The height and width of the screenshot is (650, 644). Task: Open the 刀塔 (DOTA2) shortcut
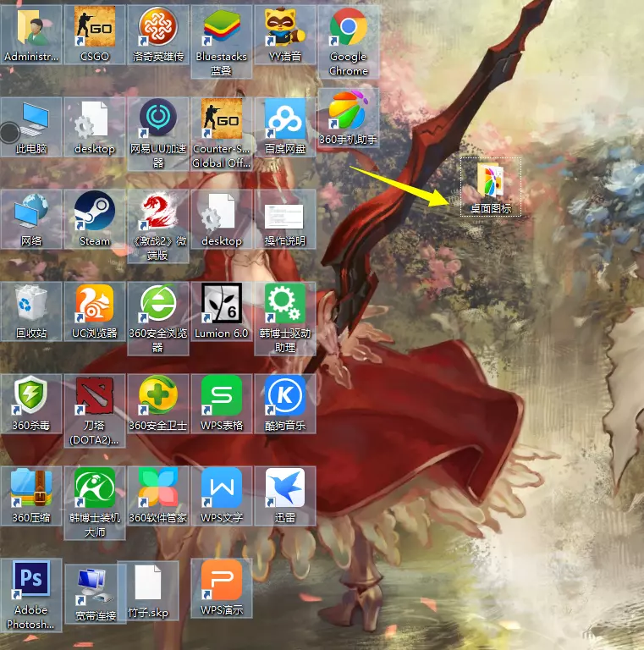click(x=95, y=410)
